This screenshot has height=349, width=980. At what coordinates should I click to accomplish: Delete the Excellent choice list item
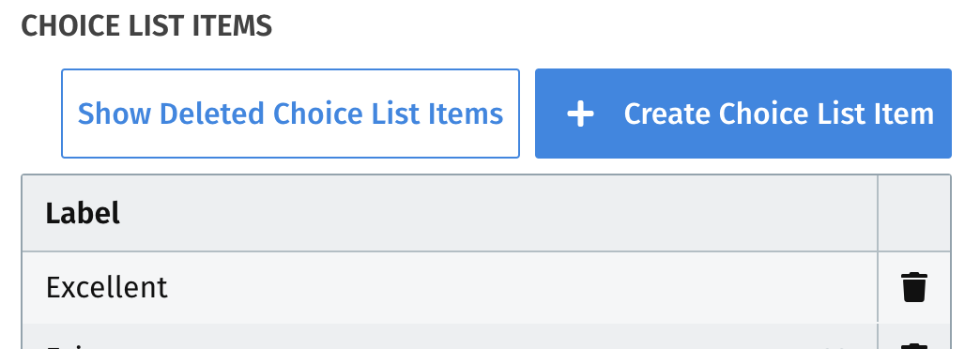(913, 287)
